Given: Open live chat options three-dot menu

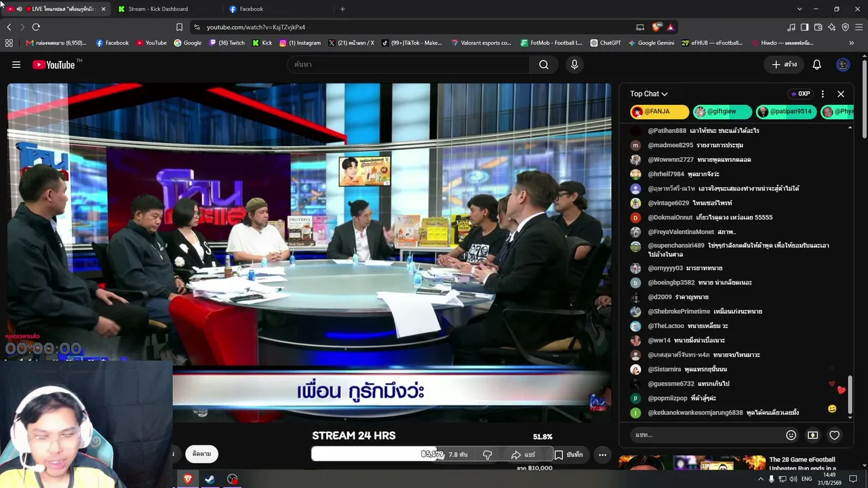Looking at the screenshot, I should [x=823, y=94].
